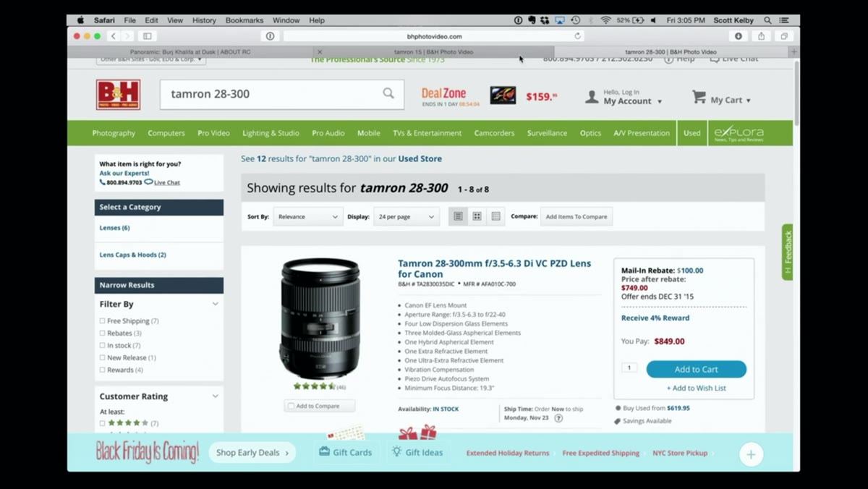Open Spotlight search in menu bar
Viewport: 868px width, 489px height.
(x=767, y=20)
